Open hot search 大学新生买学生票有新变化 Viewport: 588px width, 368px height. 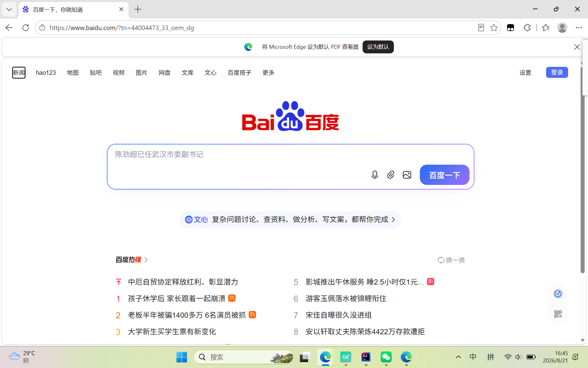click(172, 332)
